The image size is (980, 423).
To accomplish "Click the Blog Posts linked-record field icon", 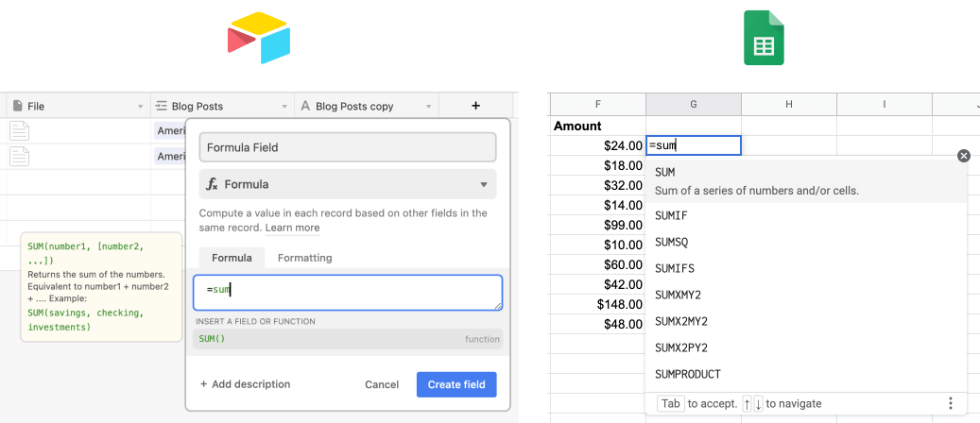I will (x=162, y=107).
